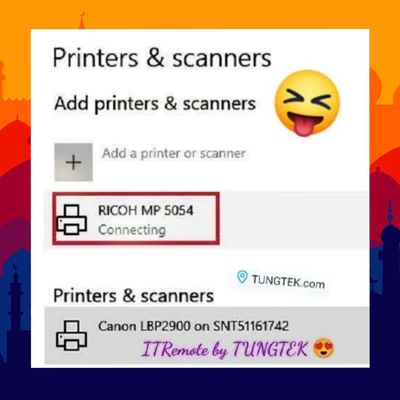Click the Add printers & scanners heading
Screen dimensions: 400x400
coord(155,103)
